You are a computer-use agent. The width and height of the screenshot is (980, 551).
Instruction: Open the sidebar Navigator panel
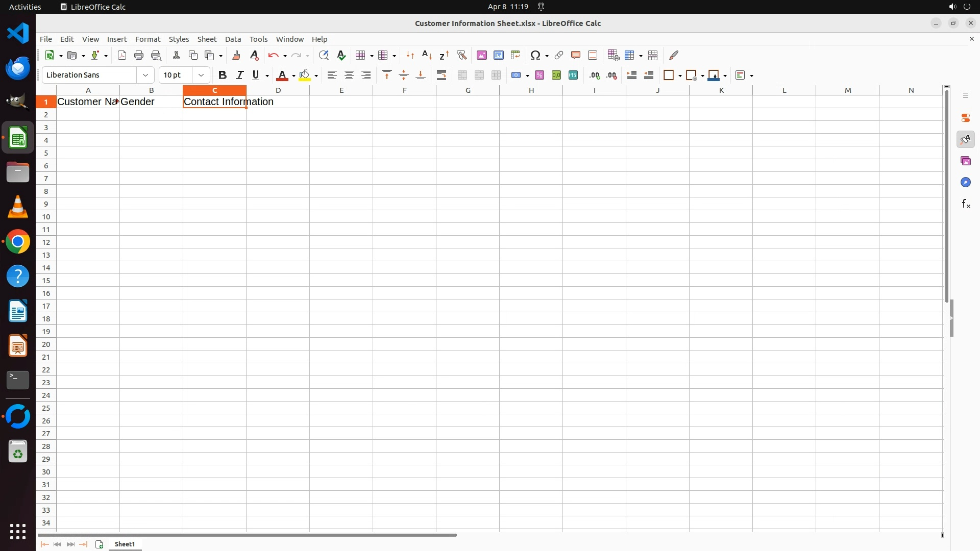point(966,183)
